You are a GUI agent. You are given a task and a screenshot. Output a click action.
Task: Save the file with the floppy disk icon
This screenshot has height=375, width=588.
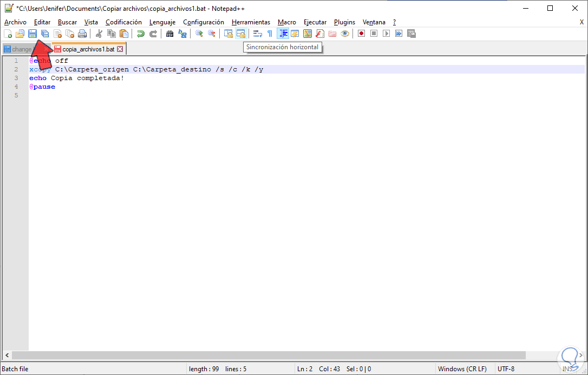32,34
